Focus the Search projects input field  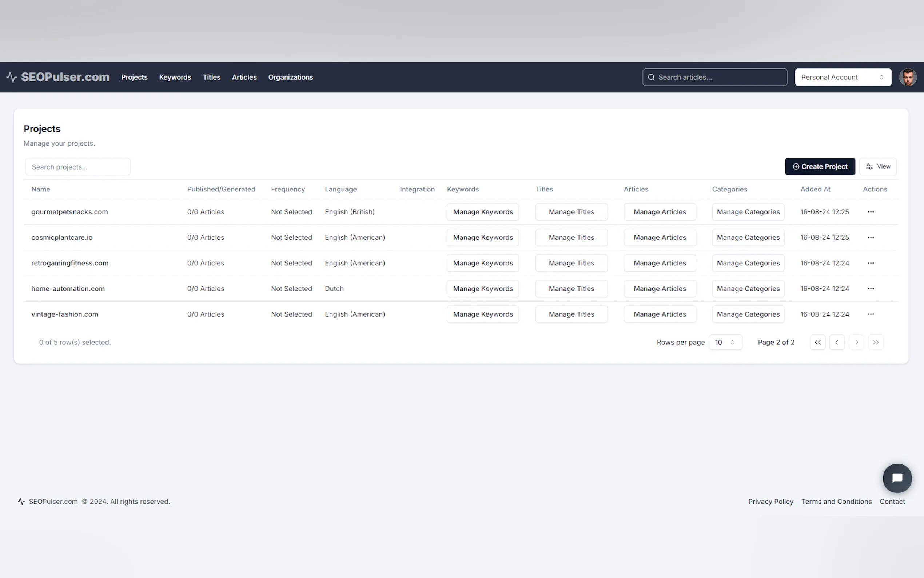click(78, 167)
